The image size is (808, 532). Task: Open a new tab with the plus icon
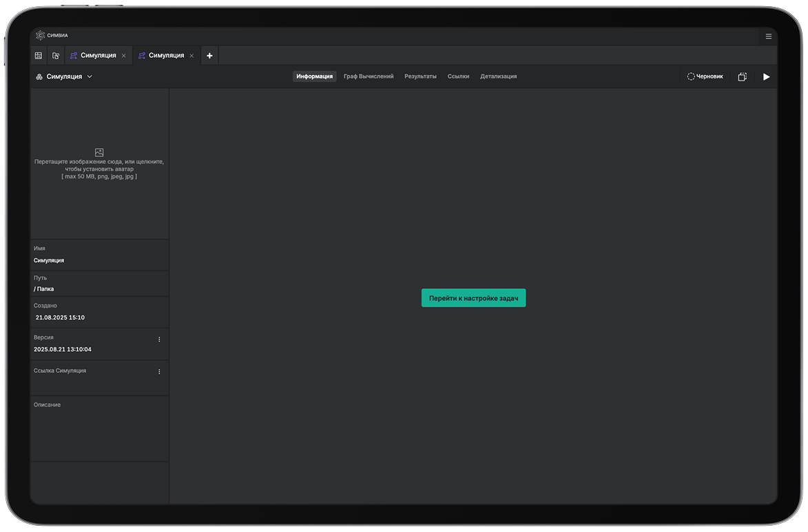209,55
